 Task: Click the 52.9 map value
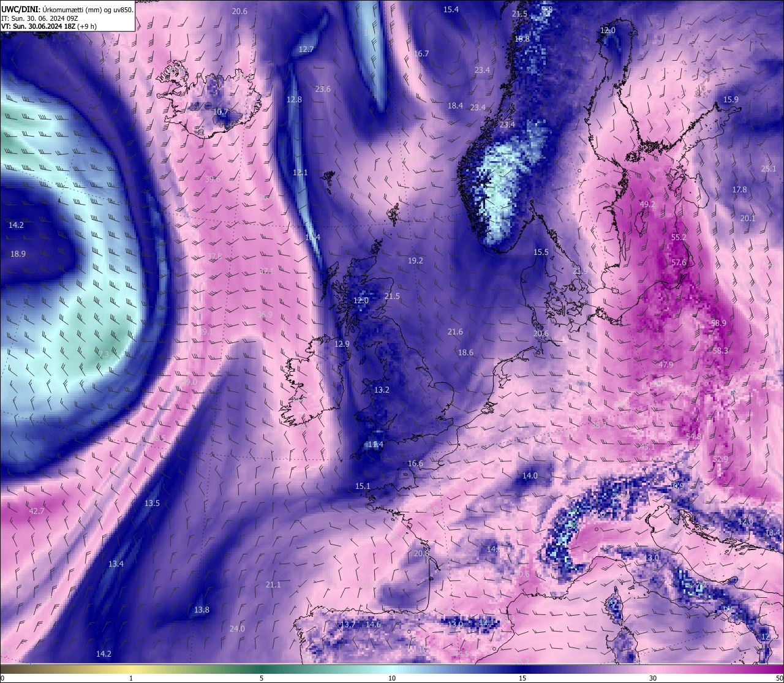coord(720,459)
